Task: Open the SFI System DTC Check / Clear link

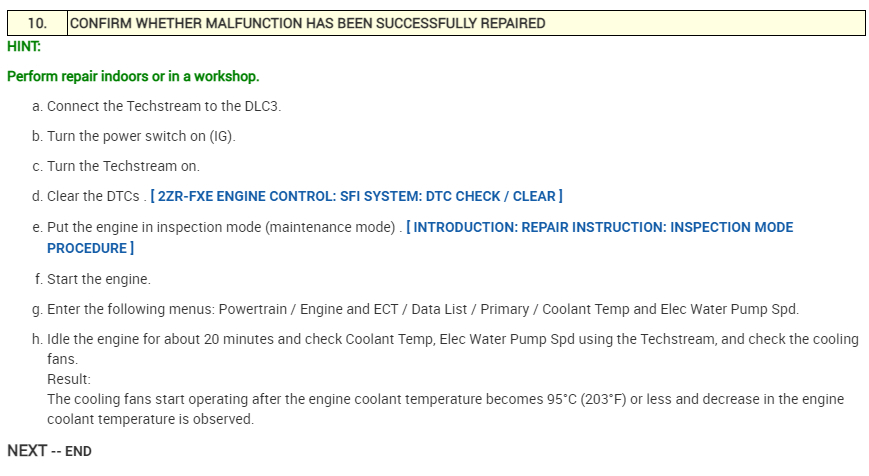Action: pyautogui.click(x=356, y=196)
